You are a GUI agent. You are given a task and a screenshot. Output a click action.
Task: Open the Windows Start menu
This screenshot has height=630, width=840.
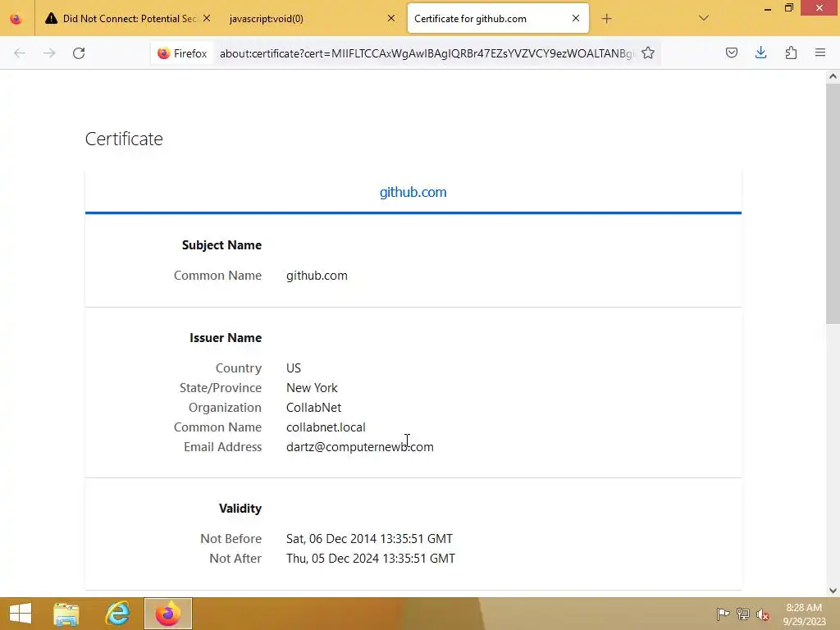pyautogui.click(x=21, y=614)
